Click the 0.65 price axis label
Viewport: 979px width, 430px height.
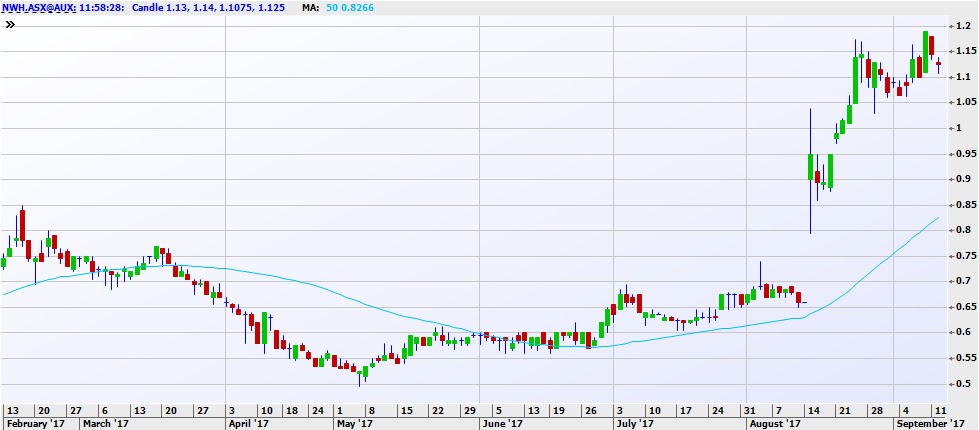tap(965, 307)
